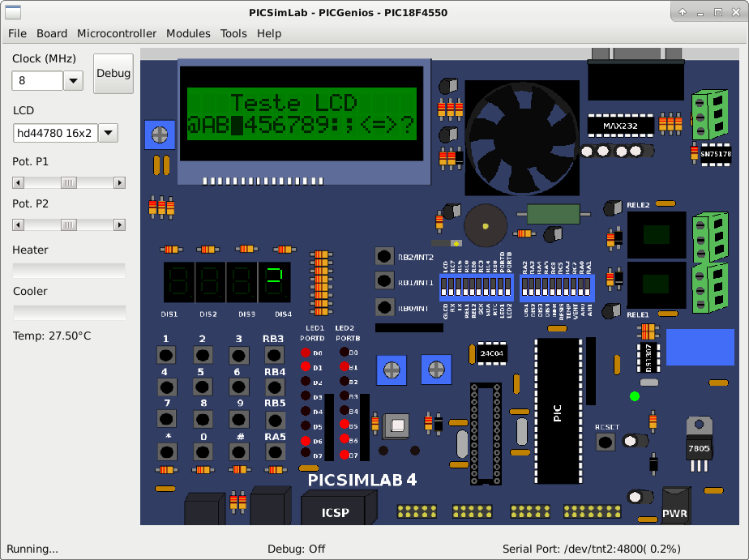The width and height of the screenshot is (749, 560).
Task: Click the 'Temp: 27.50°C' label
Action: (x=52, y=336)
